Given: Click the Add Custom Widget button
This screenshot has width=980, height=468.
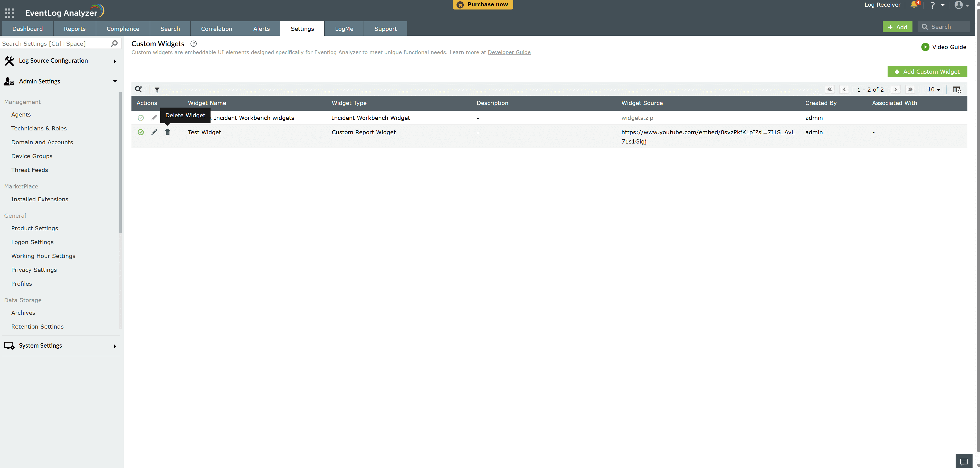Looking at the screenshot, I should click(927, 72).
